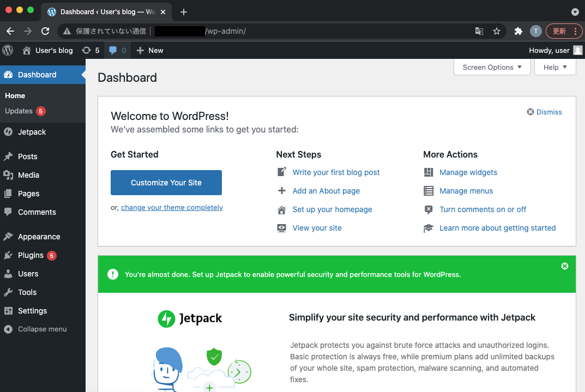This screenshot has height=392, width=585.
Task: Click Learn more about getting started link
Action: pos(497,228)
